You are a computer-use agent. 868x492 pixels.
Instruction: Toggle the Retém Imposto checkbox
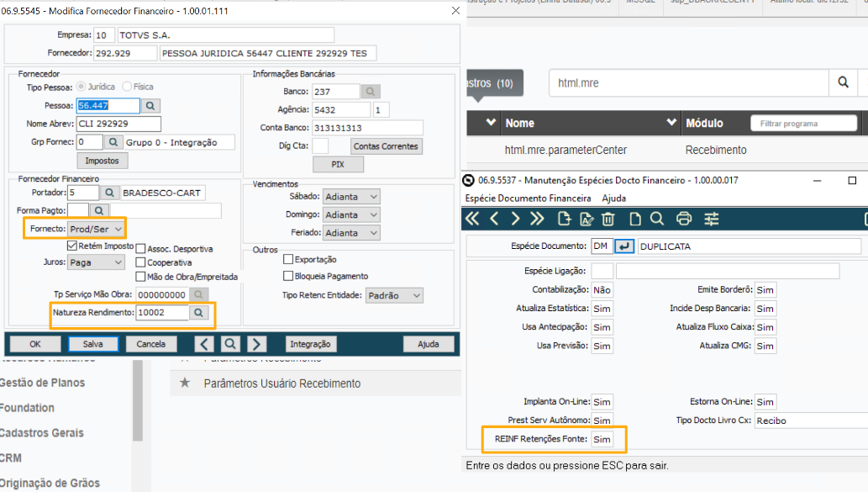click(x=72, y=246)
